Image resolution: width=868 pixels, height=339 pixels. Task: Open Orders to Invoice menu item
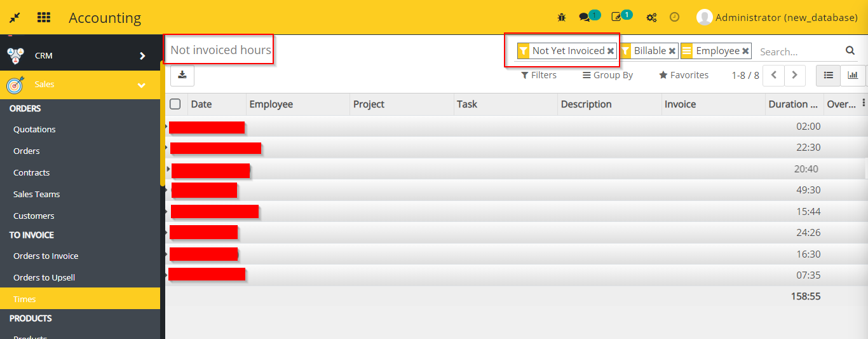click(x=46, y=256)
